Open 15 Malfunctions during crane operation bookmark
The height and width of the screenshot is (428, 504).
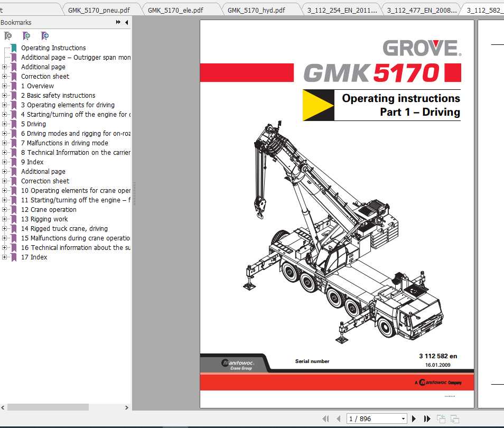[76, 238]
